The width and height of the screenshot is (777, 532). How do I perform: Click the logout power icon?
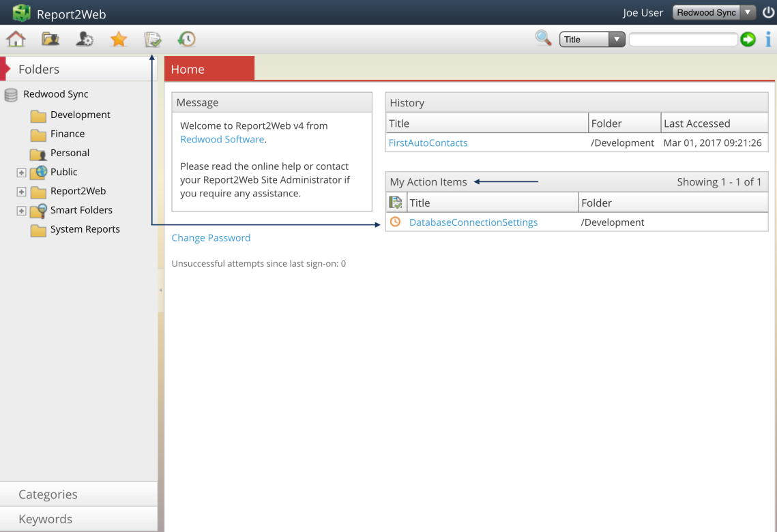point(769,12)
